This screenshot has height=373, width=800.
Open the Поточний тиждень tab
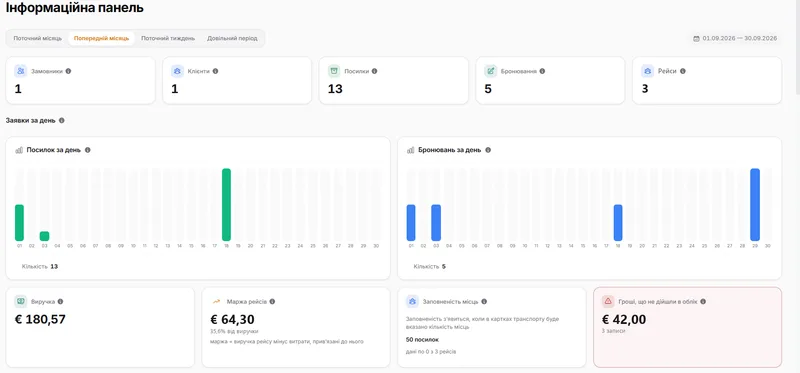(168, 38)
